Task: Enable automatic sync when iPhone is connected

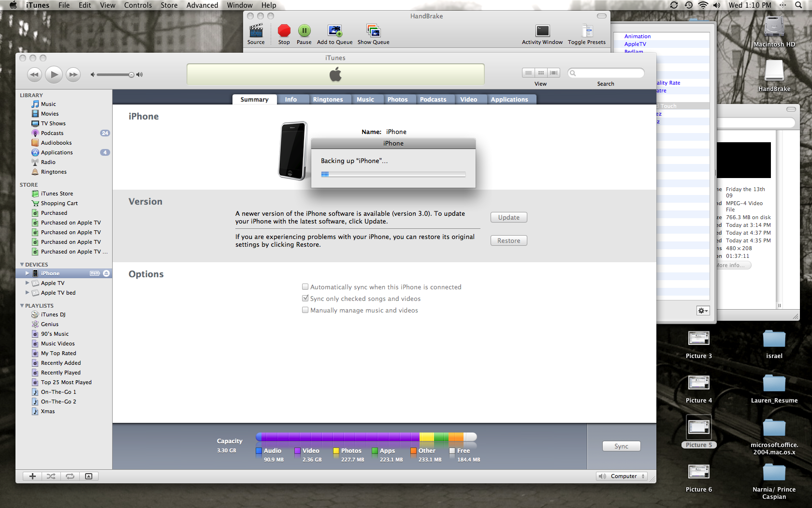Action: pos(305,287)
